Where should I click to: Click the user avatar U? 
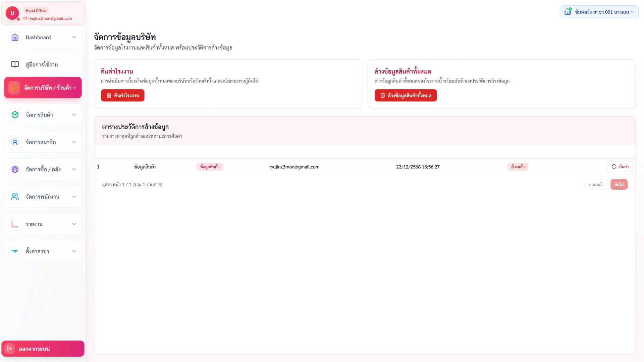click(12, 13)
